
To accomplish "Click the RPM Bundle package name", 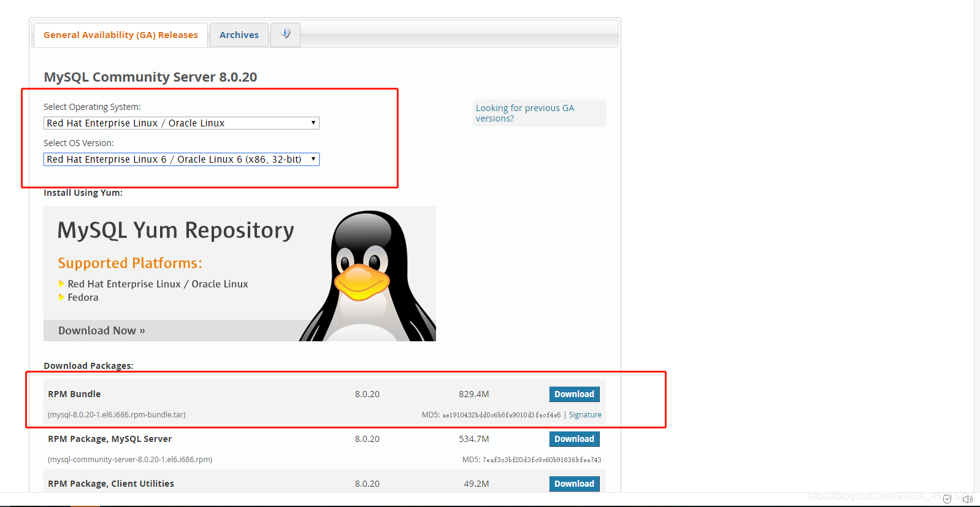I will tap(74, 394).
